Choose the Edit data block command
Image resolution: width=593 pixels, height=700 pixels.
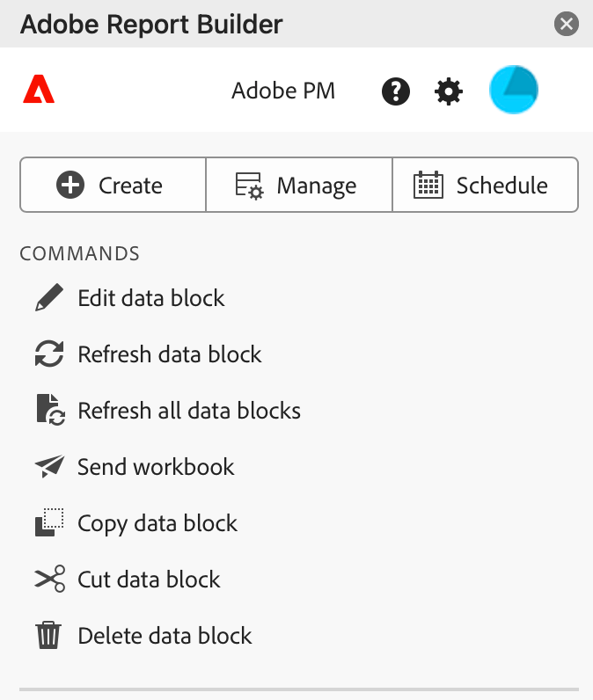151,298
